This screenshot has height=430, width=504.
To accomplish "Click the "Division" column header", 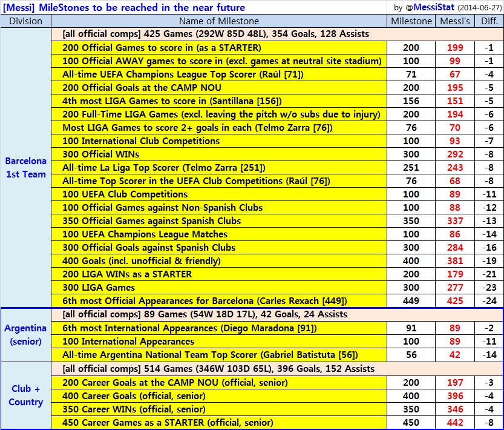I will [x=25, y=21].
